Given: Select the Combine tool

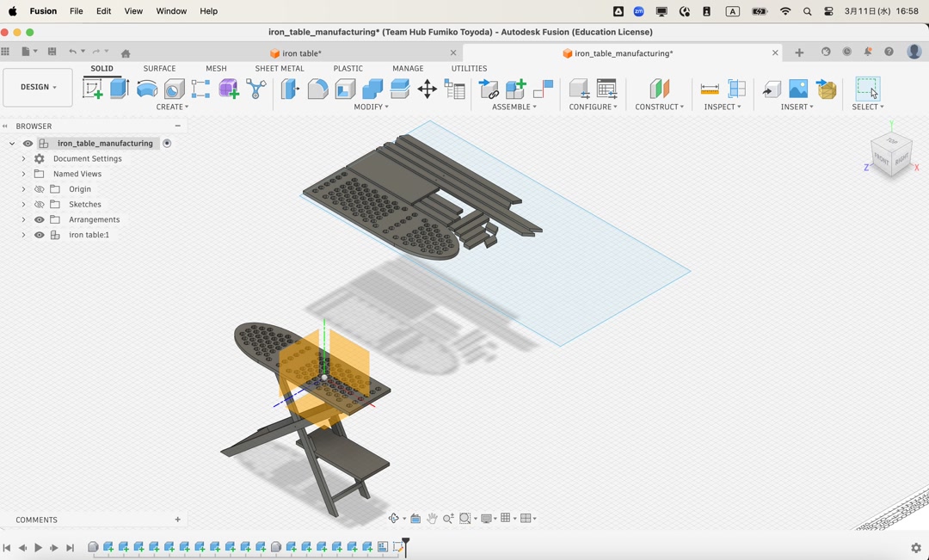Looking at the screenshot, I should point(372,89).
